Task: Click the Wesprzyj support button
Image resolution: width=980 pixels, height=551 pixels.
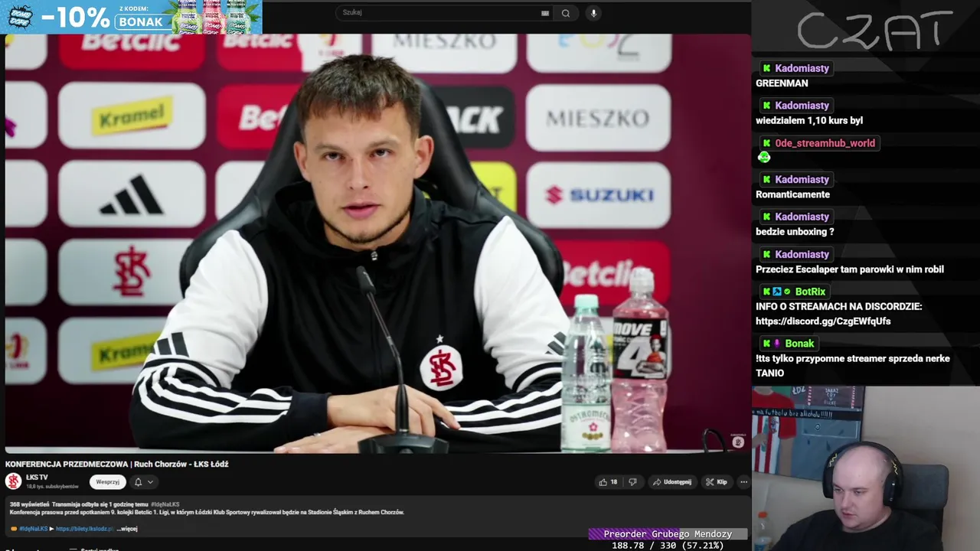Action: click(107, 482)
